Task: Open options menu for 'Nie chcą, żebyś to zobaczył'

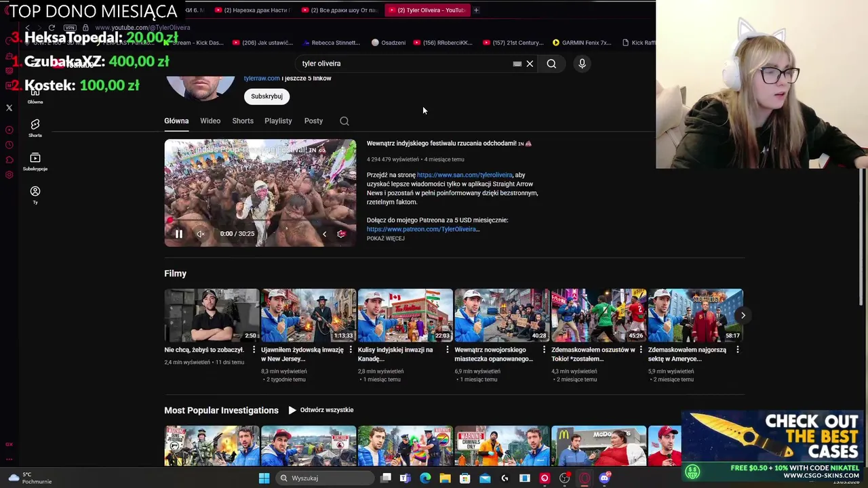Action: [x=254, y=350]
